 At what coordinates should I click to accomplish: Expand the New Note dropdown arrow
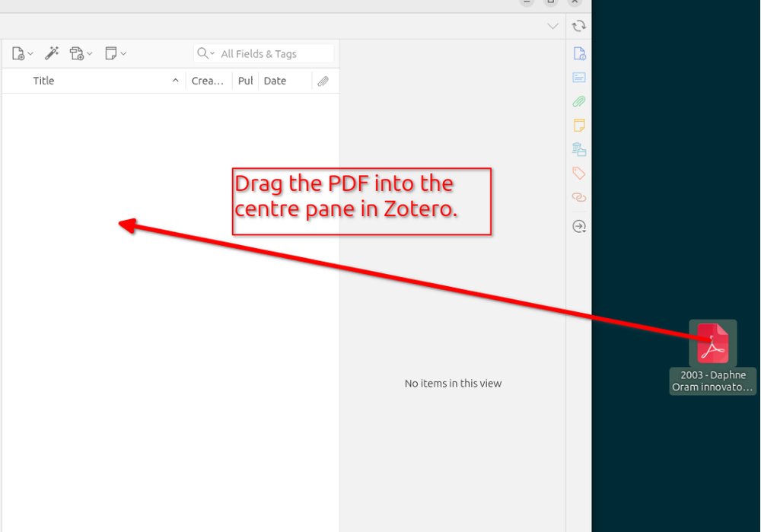point(123,54)
